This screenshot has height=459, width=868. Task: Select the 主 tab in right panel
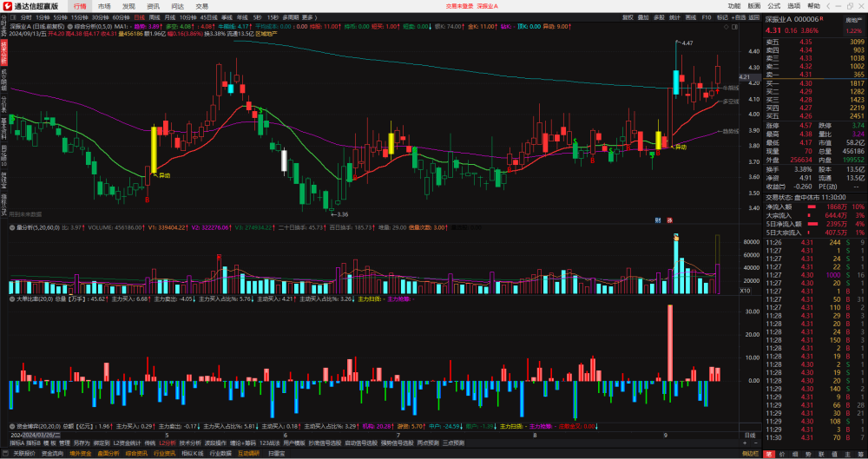[847, 454]
